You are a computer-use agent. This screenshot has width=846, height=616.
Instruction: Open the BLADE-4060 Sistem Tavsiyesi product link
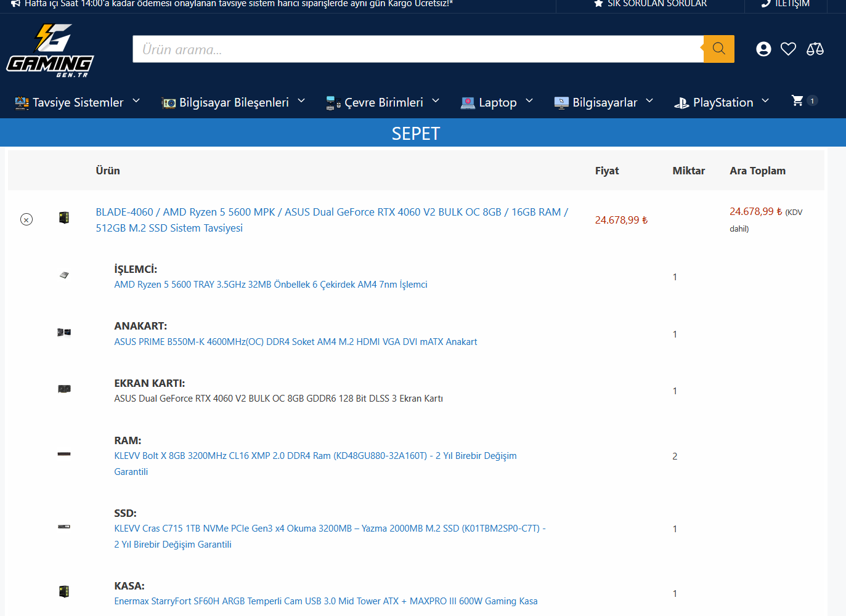click(x=331, y=220)
